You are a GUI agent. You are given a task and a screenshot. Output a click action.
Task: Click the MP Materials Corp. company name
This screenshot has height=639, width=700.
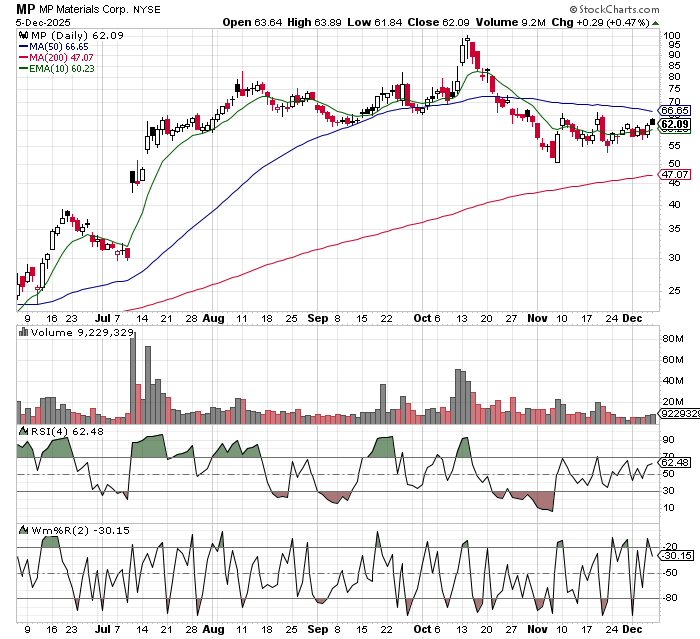(83, 9)
